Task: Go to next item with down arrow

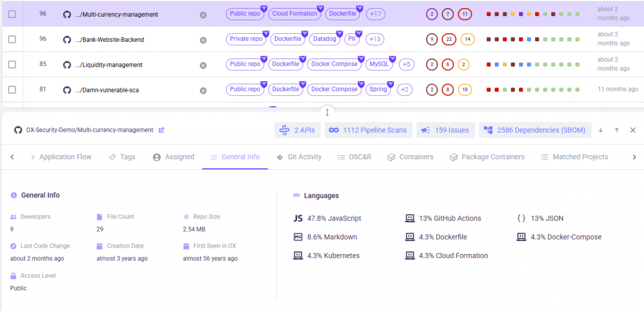Action: pos(601,130)
